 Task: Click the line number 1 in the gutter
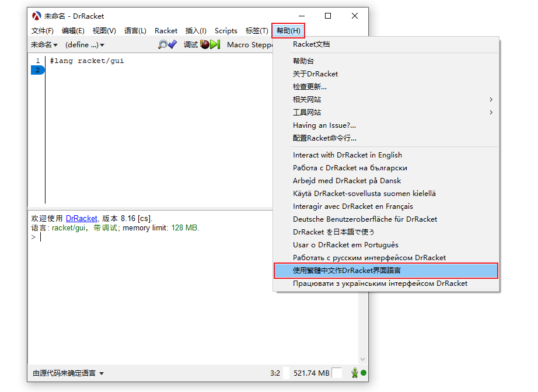(x=38, y=61)
